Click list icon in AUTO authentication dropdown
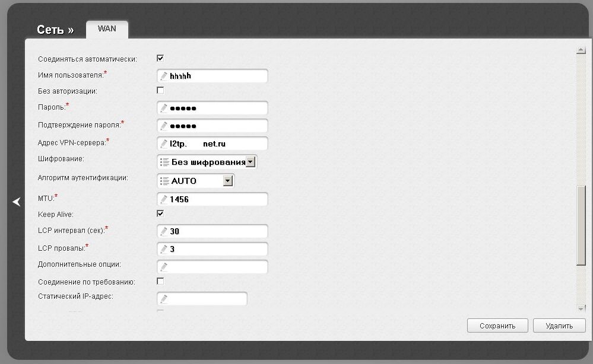 pyautogui.click(x=164, y=181)
